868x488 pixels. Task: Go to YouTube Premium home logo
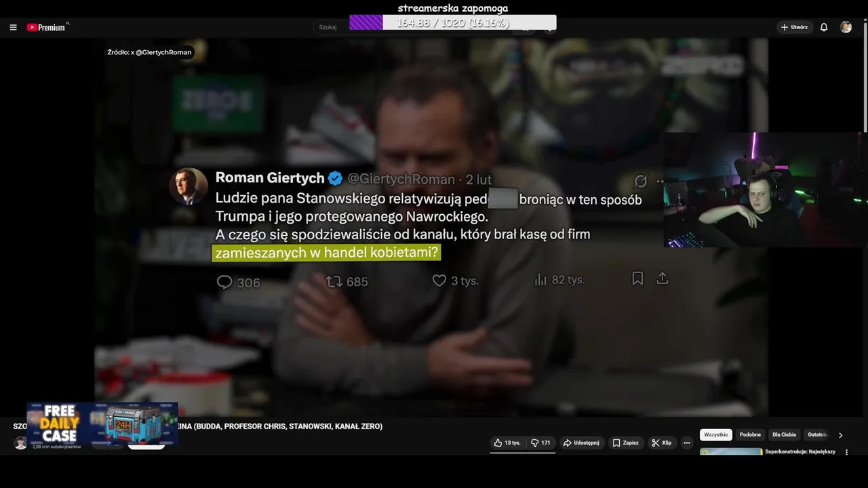(47, 27)
